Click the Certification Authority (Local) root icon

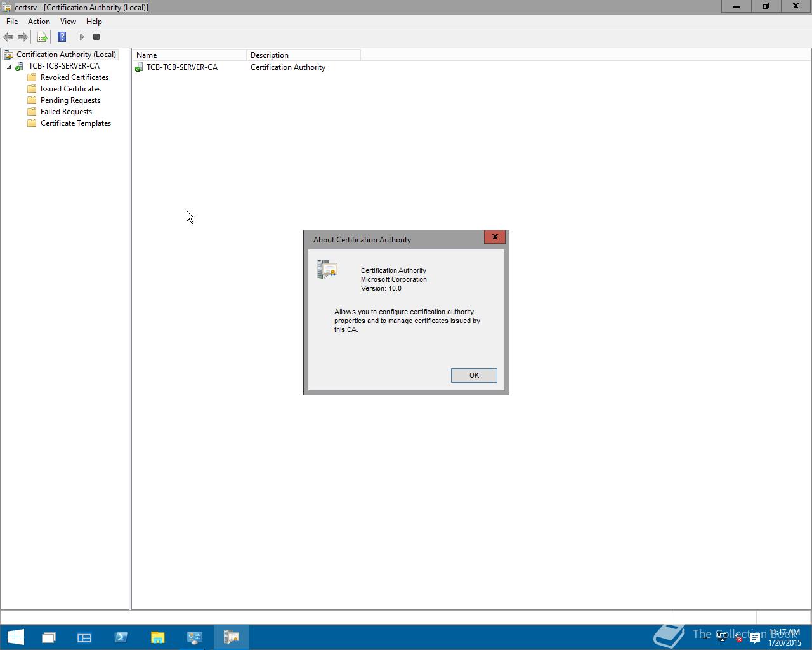(x=8, y=55)
